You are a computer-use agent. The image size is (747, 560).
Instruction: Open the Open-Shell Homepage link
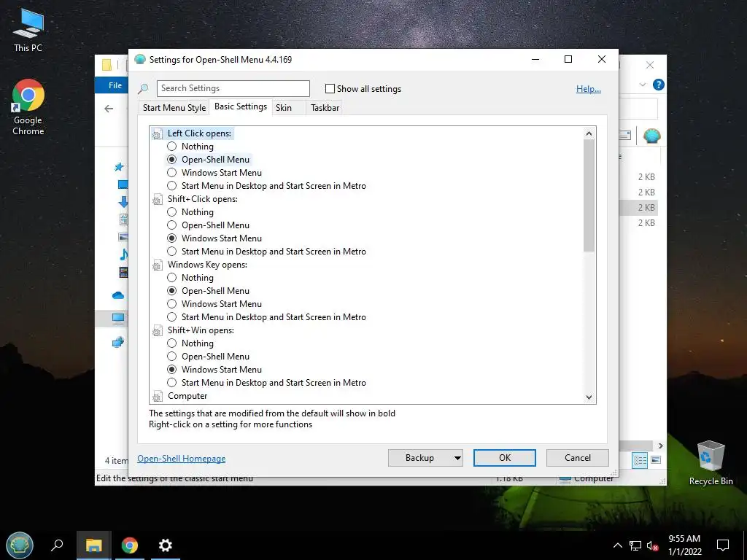[182, 458]
